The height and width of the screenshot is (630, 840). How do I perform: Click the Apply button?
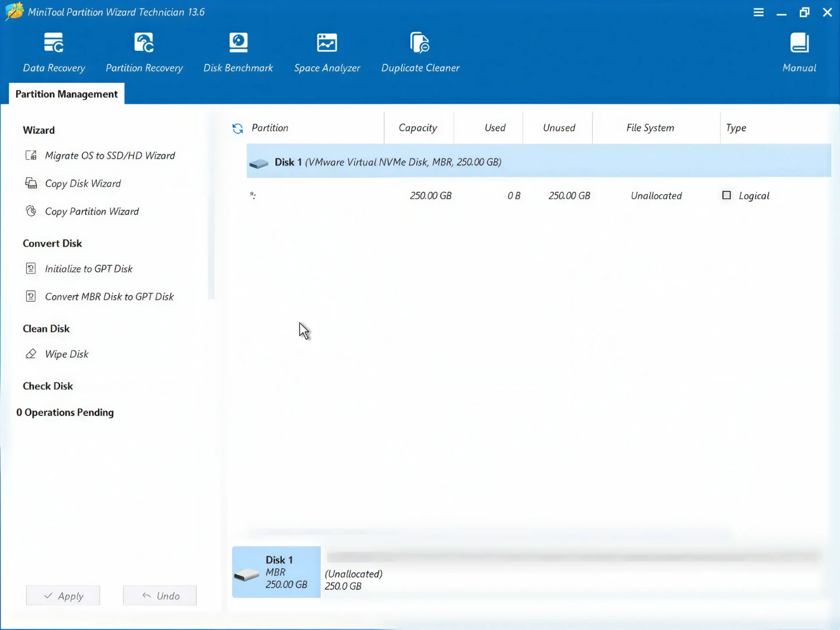(63, 596)
